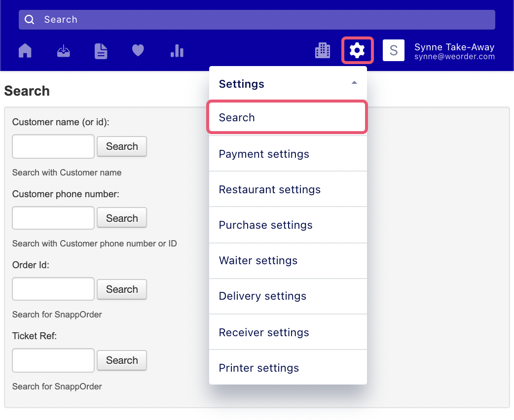Focus the Order Id input field

tap(53, 289)
